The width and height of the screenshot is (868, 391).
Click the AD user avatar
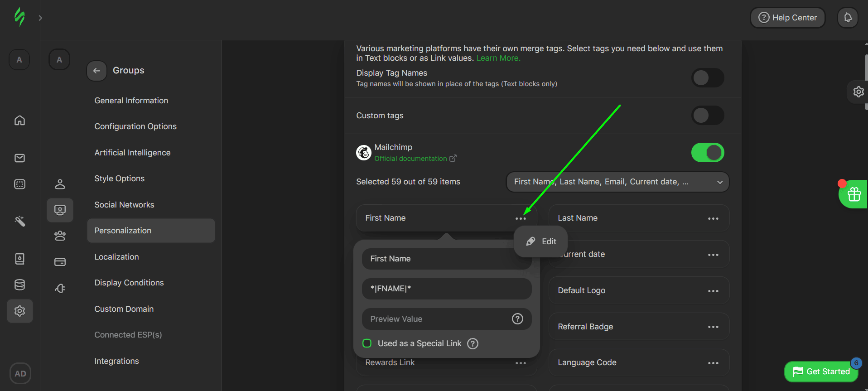(x=20, y=373)
